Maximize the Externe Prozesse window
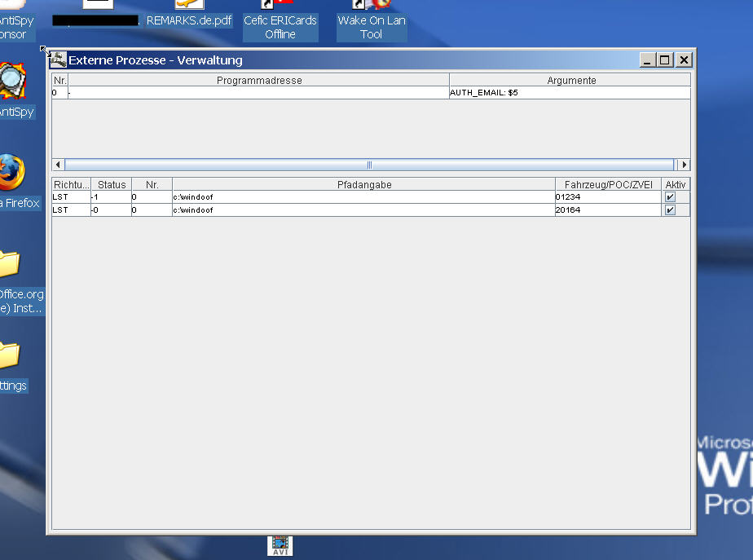Screen dimensions: 753x560 [665, 60]
